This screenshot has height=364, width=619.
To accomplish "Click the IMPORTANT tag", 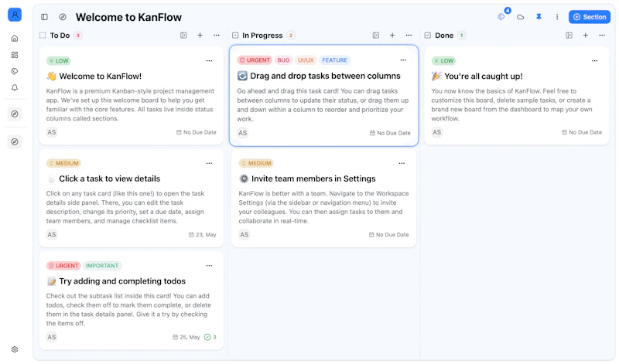I will click(x=102, y=266).
